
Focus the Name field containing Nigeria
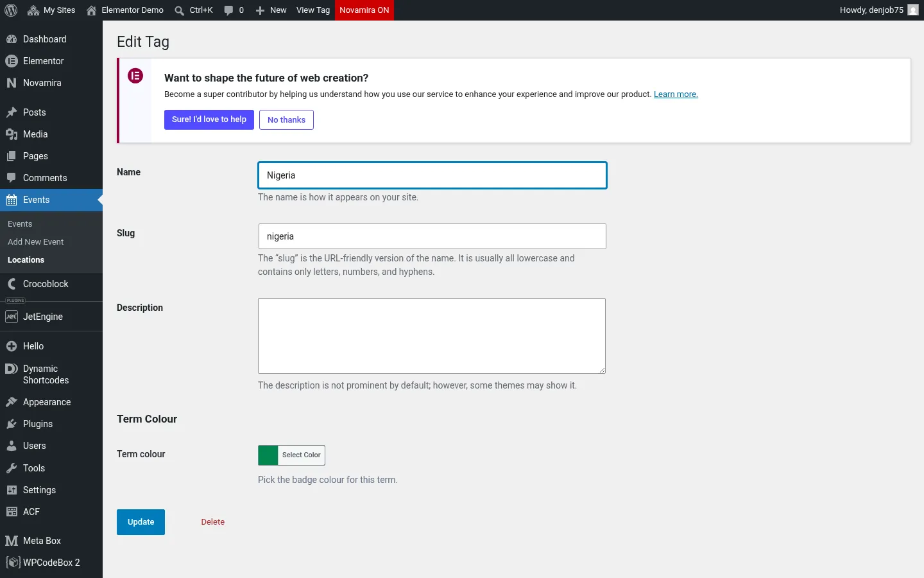pyautogui.click(x=432, y=175)
